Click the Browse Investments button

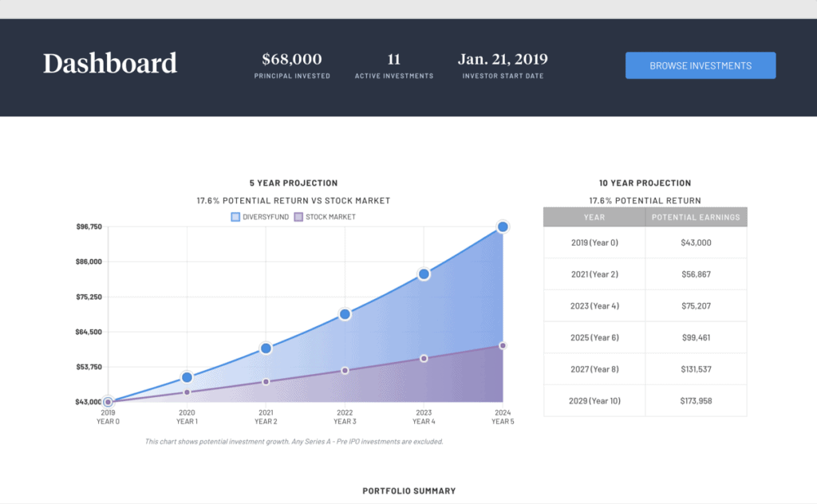[x=700, y=65]
